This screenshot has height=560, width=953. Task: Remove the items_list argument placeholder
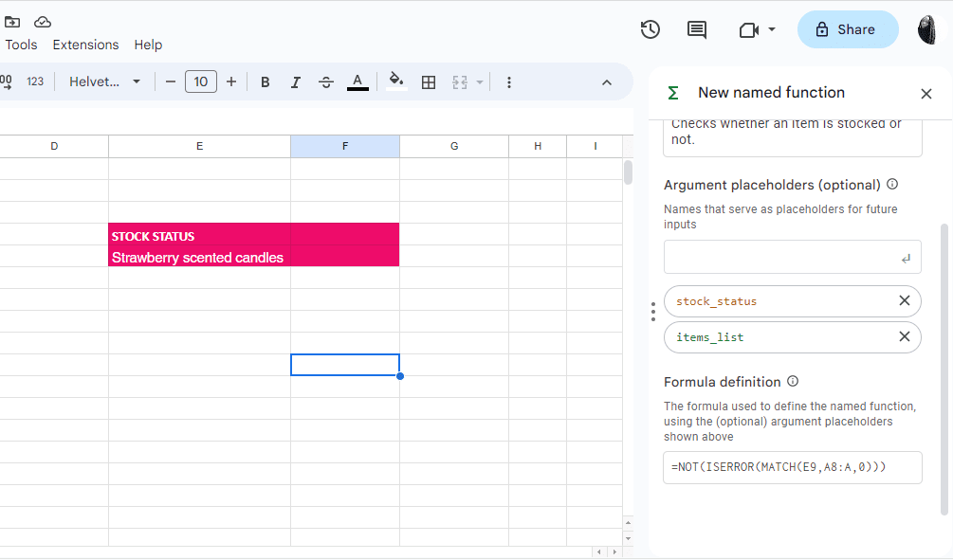click(x=904, y=337)
